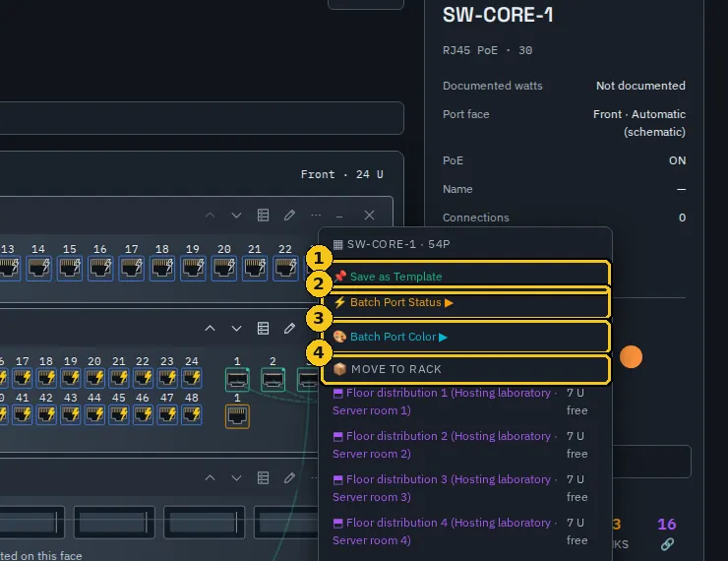728x561 pixels.
Task: Open the Batch Port Status submenu
Action: pos(465,302)
